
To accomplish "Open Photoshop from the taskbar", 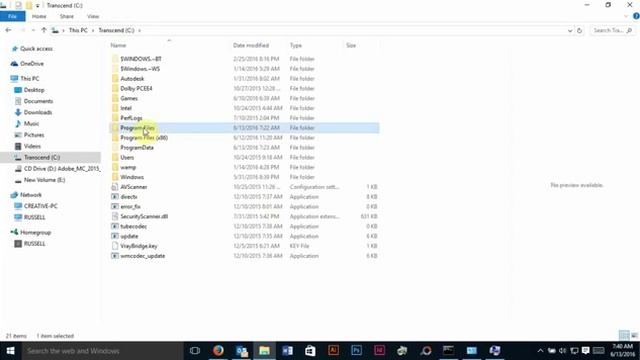I will pyautogui.click(x=356, y=351).
